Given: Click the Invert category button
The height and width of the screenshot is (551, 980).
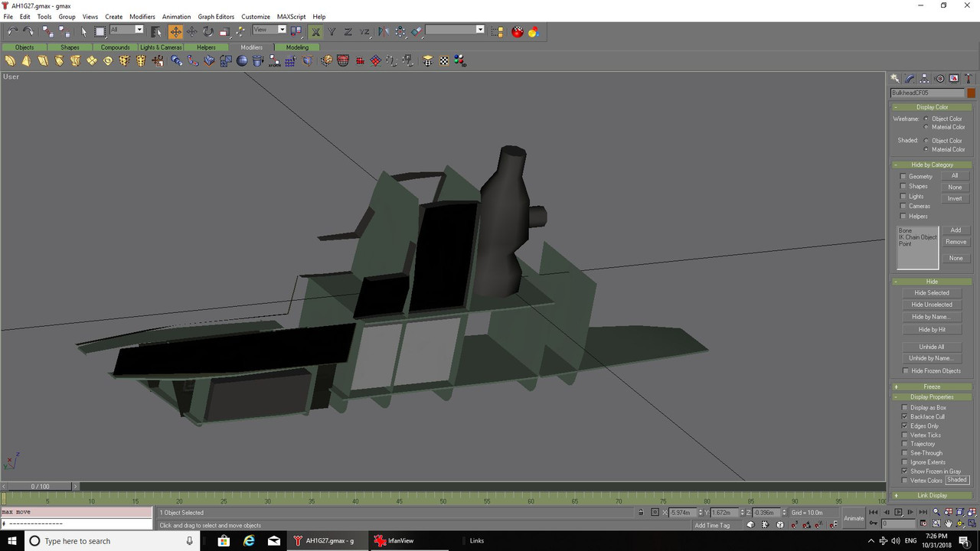Looking at the screenshot, I should tap(955, 199).
